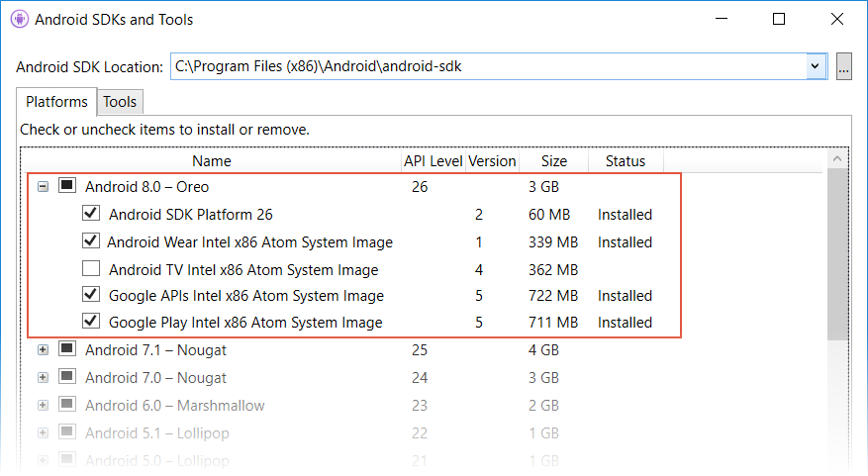This screenshot has height=476, width=868.
Task: Sort by the Status column header
Action: pyautogui.click(x=626, y=161)
